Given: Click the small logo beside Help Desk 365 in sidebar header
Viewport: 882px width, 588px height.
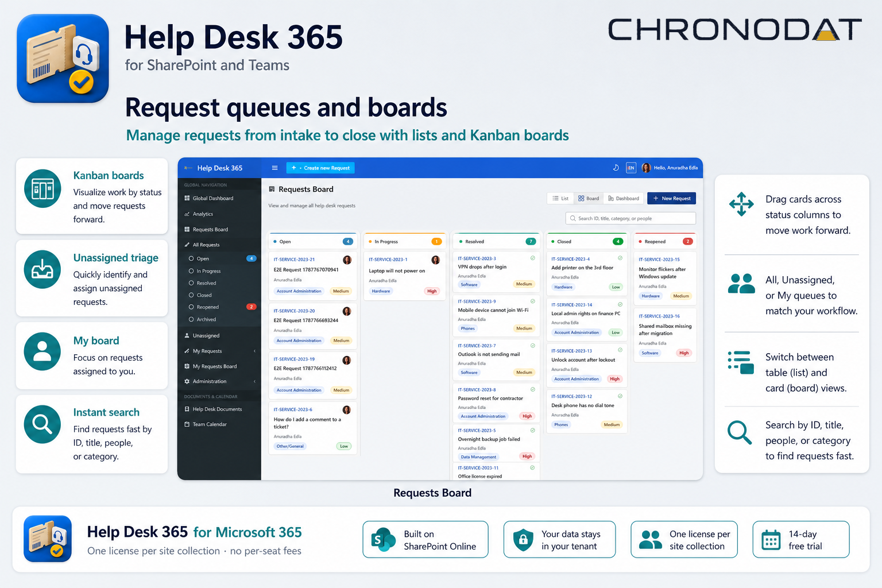Looking at the screenshot, I should (188, 168).
